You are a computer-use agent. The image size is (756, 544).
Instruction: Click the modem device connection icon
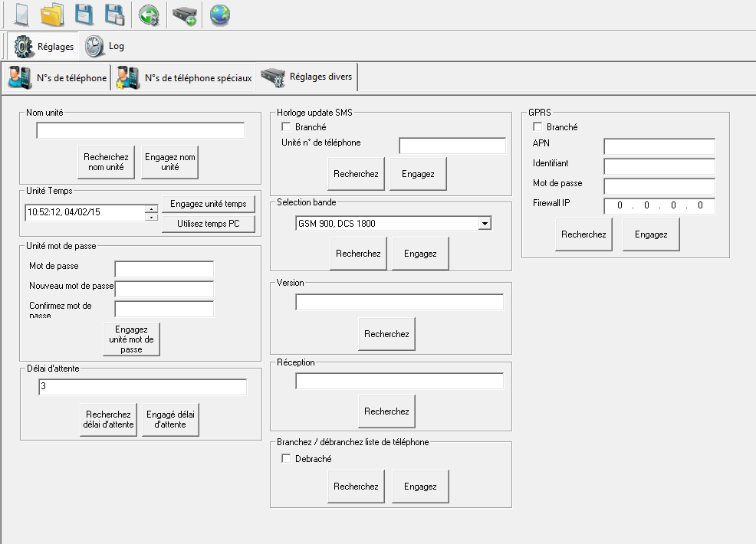point(184,15)
